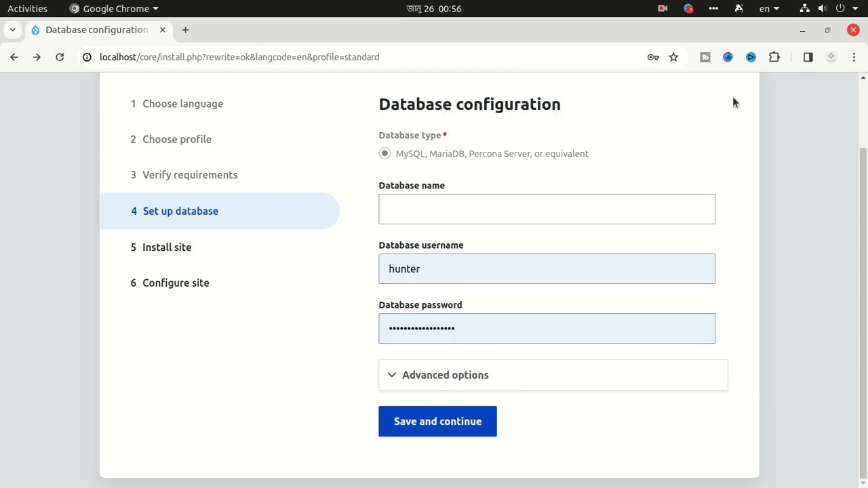Click the Database password field
This screenshot has height=488, width=868.
pyautogui.click(x=547, y=329)
